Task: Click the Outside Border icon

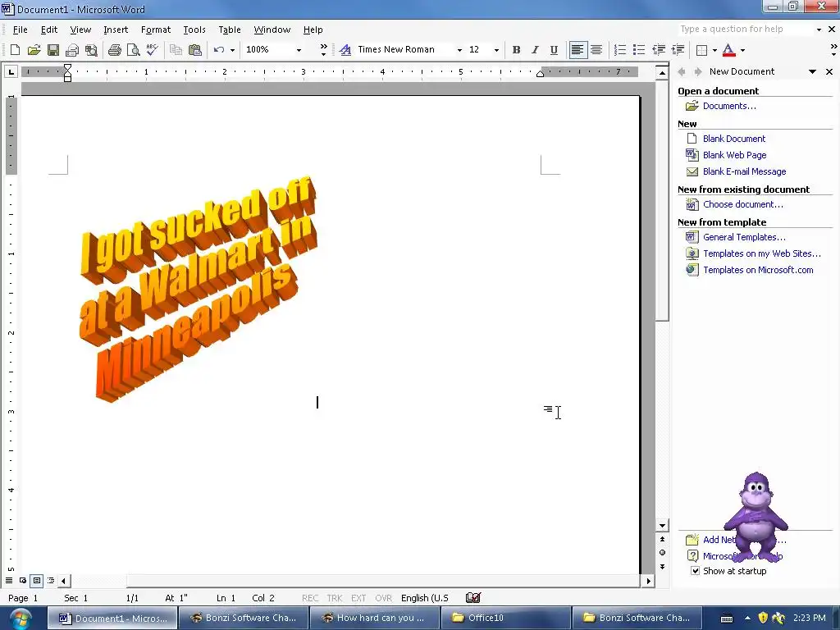Action: coord(701,50)
